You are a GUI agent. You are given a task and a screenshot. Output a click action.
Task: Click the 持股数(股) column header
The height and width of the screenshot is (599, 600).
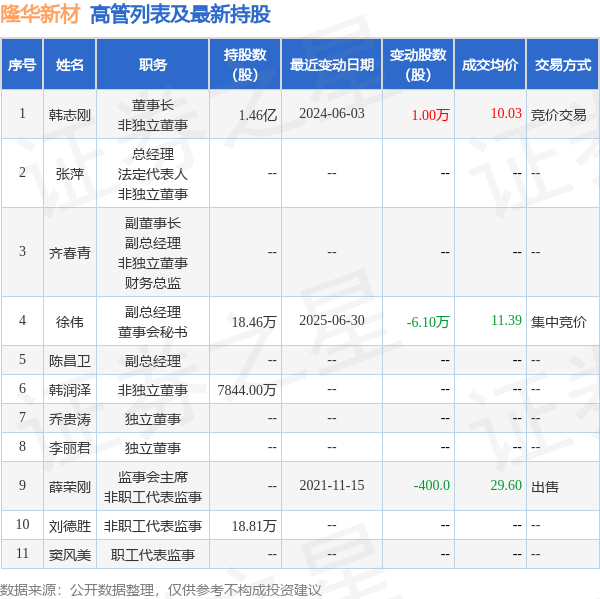coord(245,64)
